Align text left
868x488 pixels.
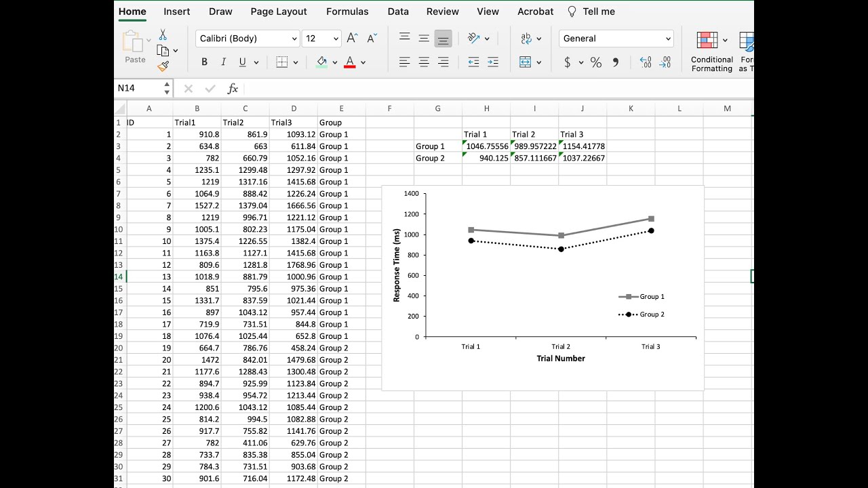(405, 62)
